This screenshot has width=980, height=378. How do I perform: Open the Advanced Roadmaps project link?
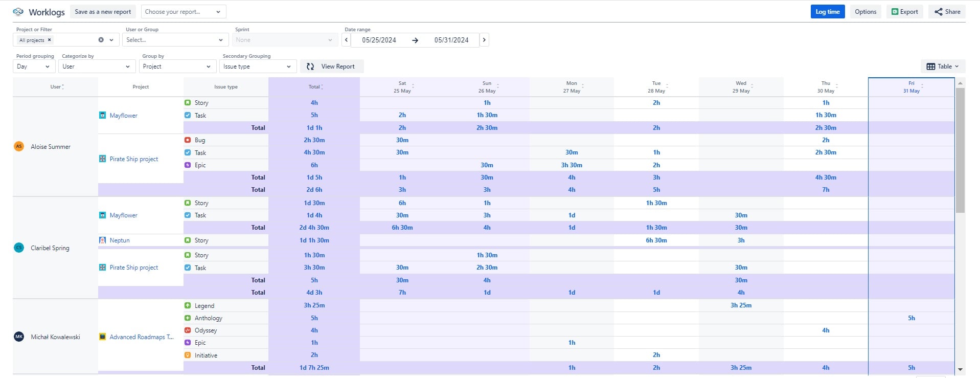142,337
